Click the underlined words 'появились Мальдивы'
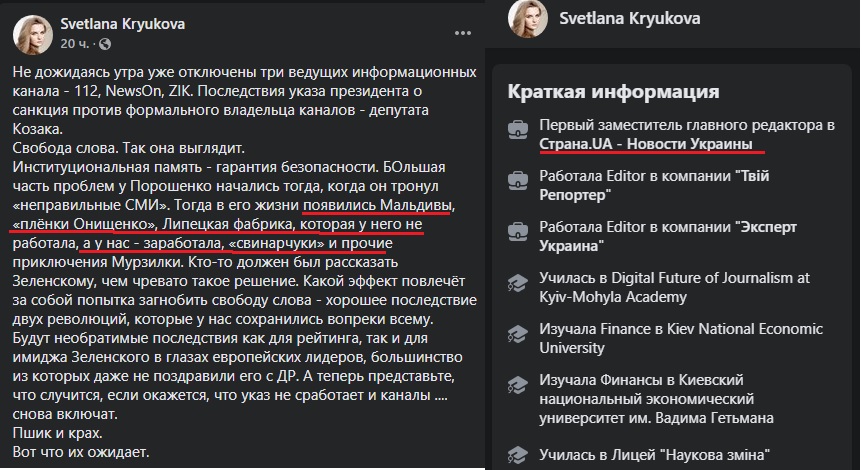The height and width of the screenshot is (470, 863). point(377,205)
